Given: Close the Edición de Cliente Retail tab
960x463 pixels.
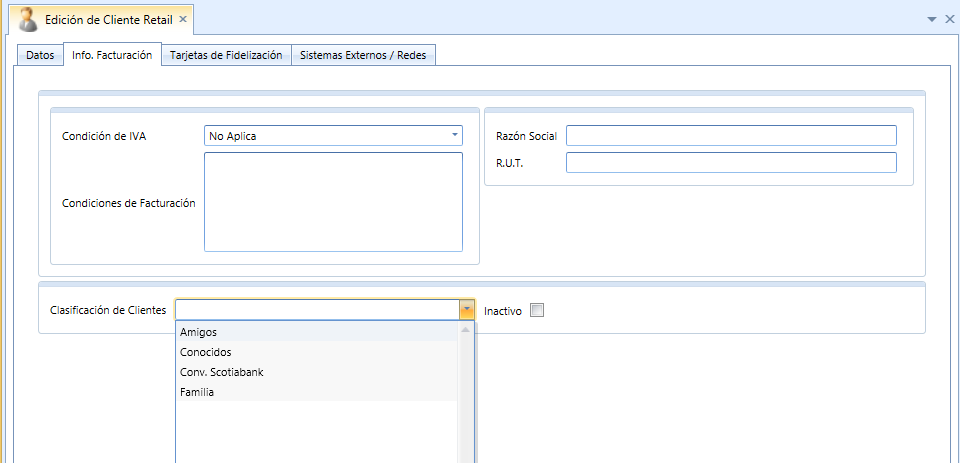Looking at the screenshot, I should click(x=182, y=20).
